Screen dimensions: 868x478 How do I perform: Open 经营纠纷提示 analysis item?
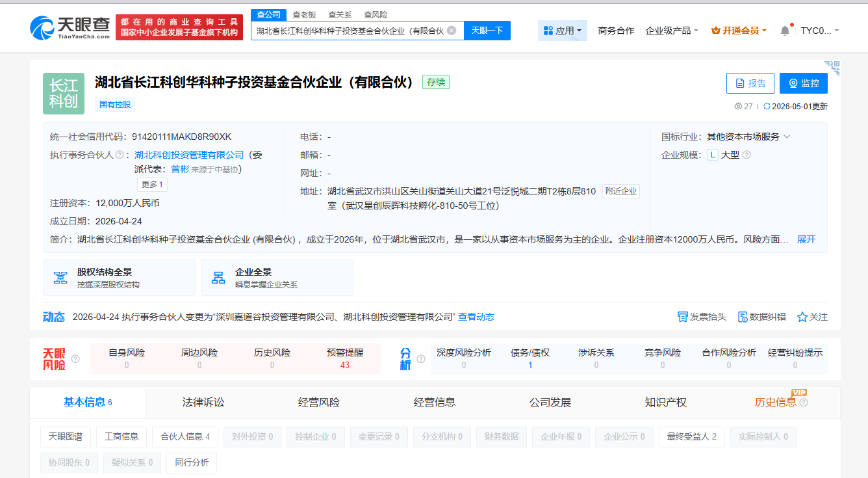(795, 358)
